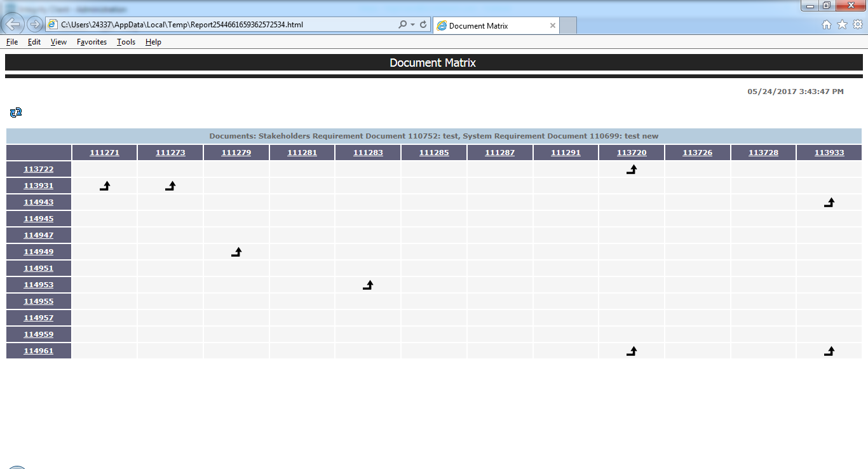This screenshot has height=469, width=868.
Task: Open the Favorites menu
Action: click(x=91, y=42)
